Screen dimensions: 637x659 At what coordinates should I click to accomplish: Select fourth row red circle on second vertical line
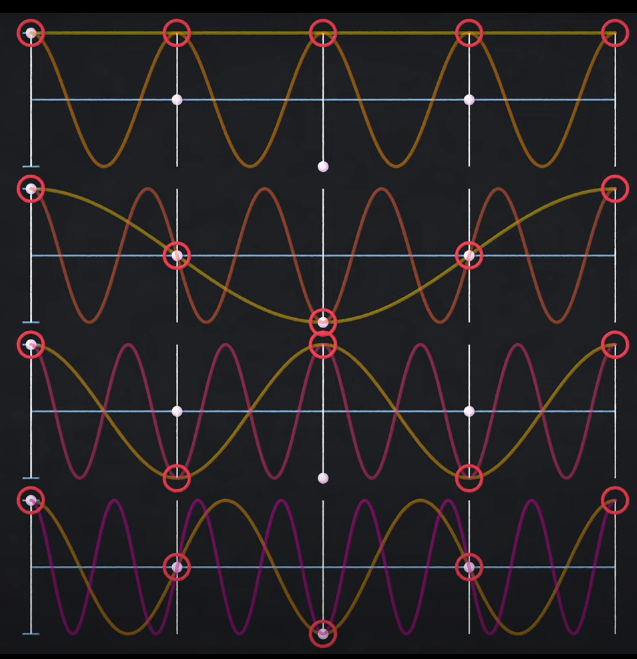(177, 567)
